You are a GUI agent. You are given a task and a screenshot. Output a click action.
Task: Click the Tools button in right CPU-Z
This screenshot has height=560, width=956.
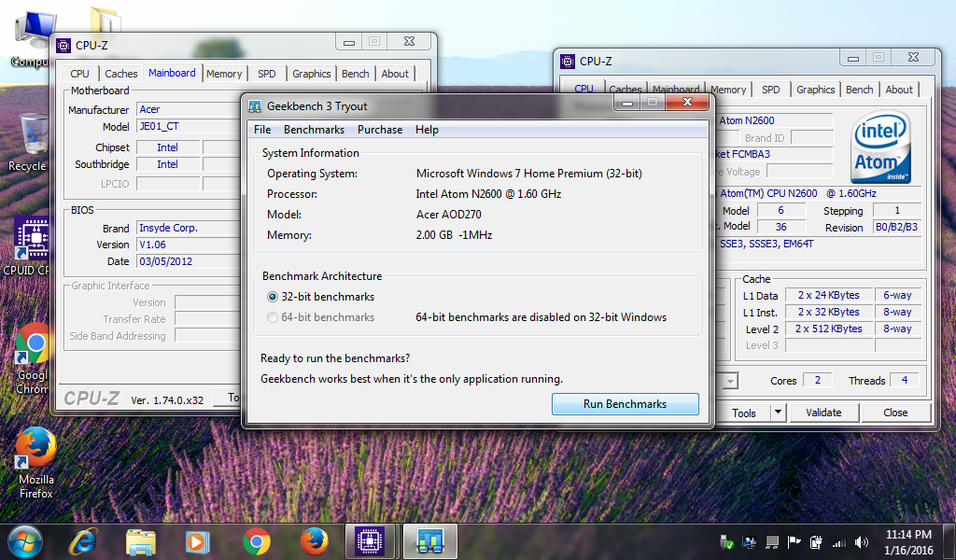pos(744,413)
